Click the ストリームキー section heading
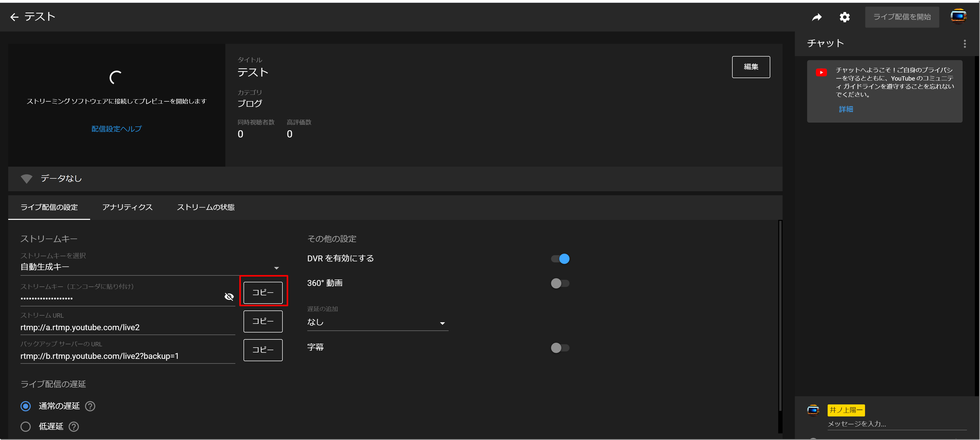980x440 pixels. (49, 239)
